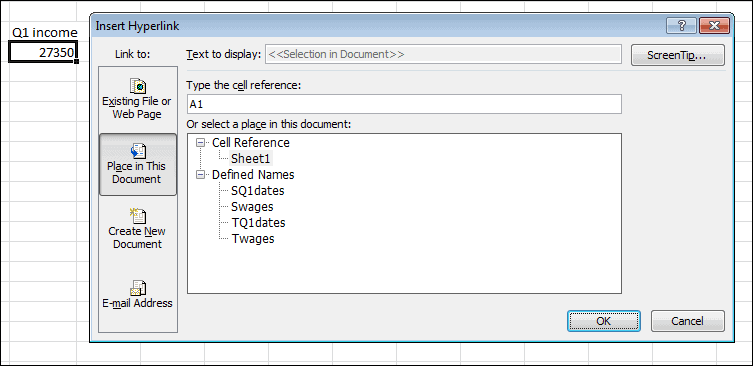Image resolution: width=753 pixels, height=366 pixels.
Task: Click the Defined Names tree label
Action: coord(253,174)
